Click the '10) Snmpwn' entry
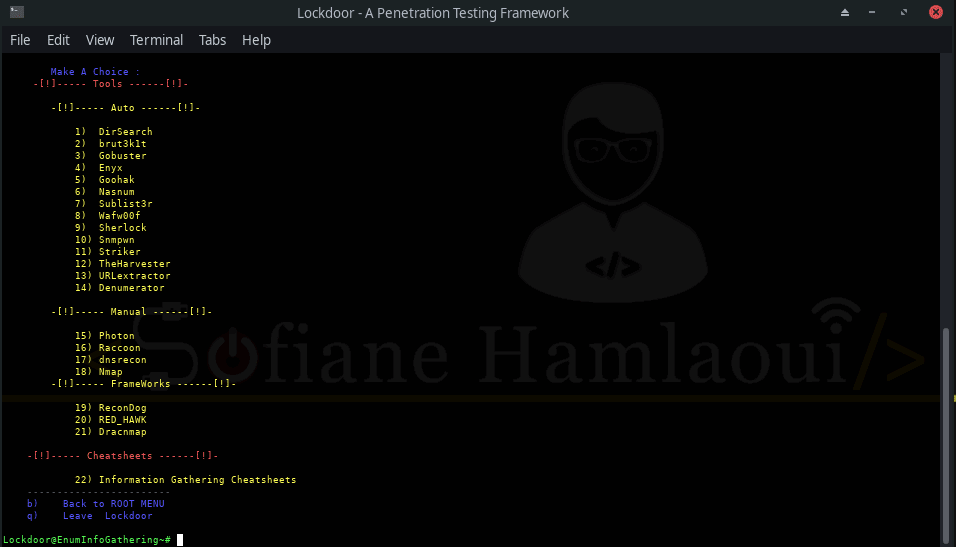 [x=105, y=240]
